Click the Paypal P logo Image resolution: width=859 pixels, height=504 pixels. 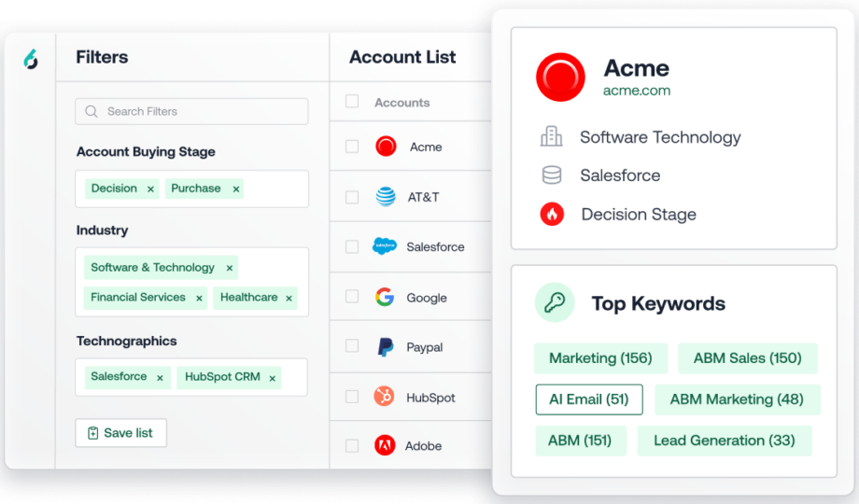385,347
